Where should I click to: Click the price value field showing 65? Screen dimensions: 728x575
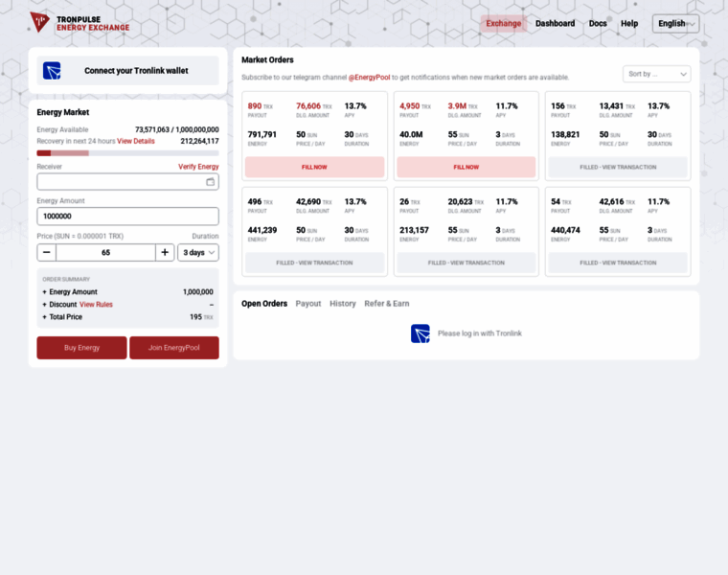[x=106, y=252]
